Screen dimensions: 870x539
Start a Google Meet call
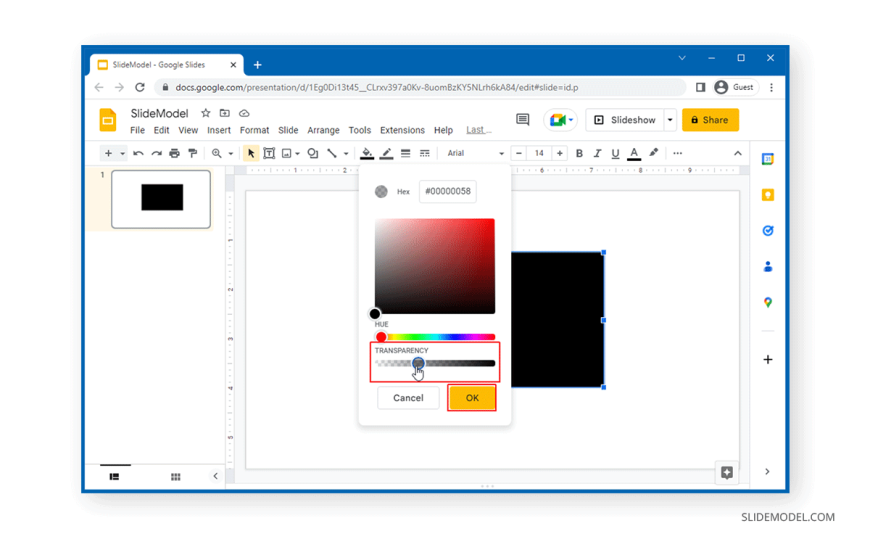click(x=560, y=120)
